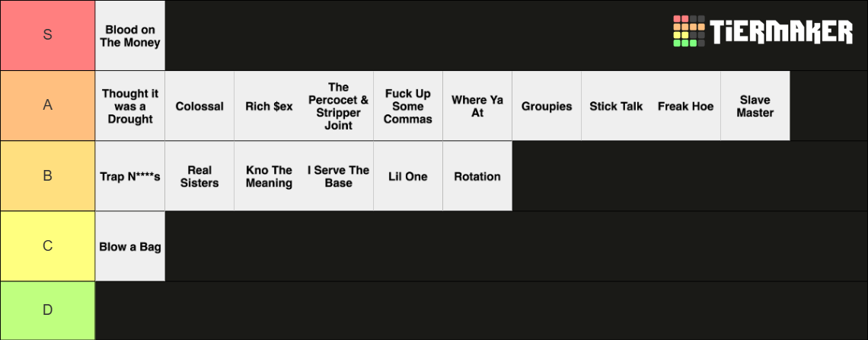Viewport: 868px width, 340px height.
Task: Select the Rotation tile
Action: click(477, 176)
